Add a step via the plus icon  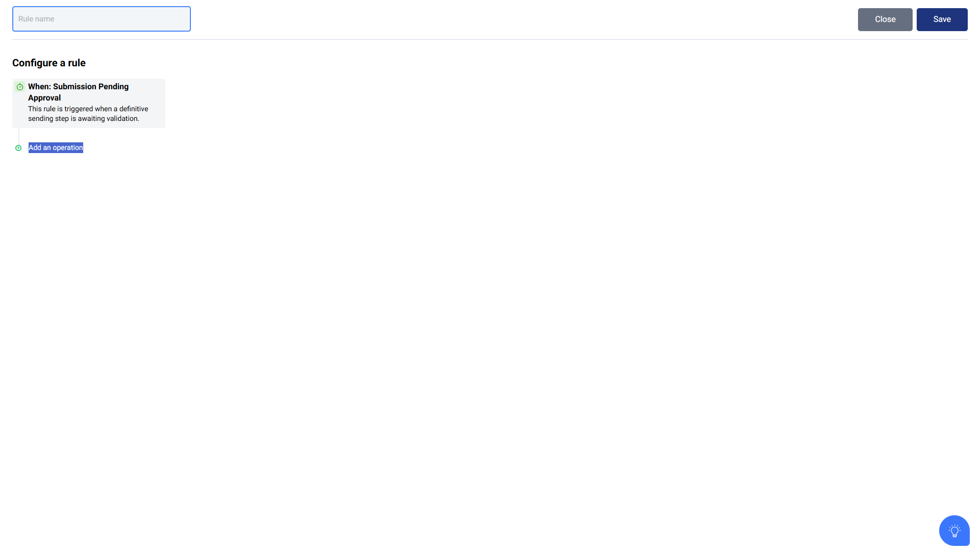(x=18, y=148)
